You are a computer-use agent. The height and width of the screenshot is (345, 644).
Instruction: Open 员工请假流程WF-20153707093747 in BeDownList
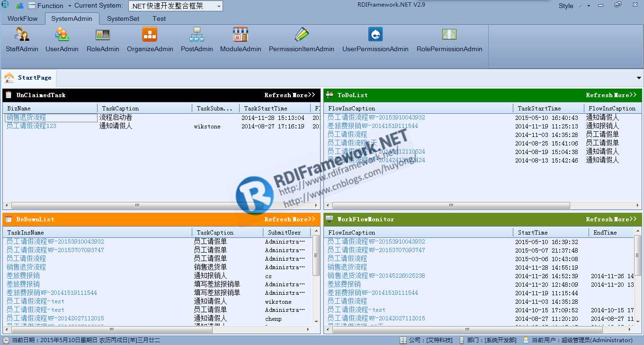coord(55,250)
